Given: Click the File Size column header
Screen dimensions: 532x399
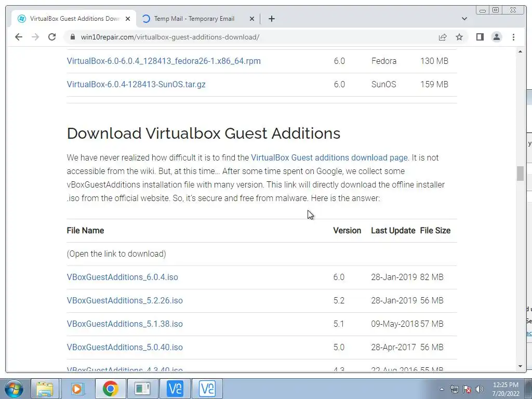Looking at the screenshot, I should tap(435, 230).
